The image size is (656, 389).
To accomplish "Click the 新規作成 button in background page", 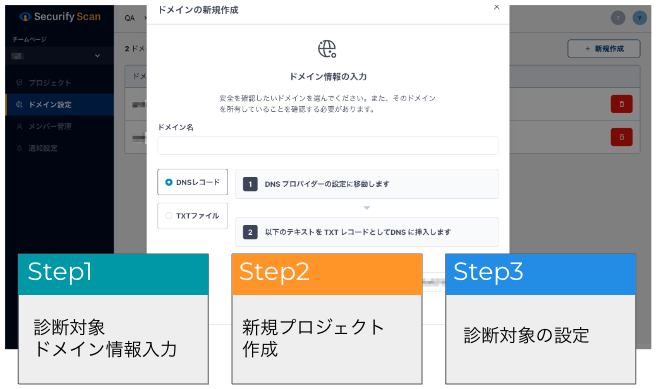I will pyautogui.click(x=604, y=49).
